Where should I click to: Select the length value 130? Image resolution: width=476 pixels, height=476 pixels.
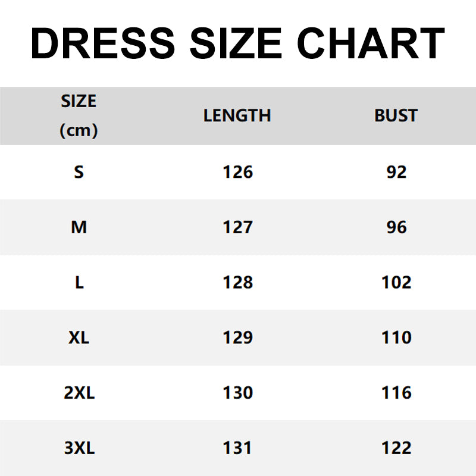click(237, 393)
